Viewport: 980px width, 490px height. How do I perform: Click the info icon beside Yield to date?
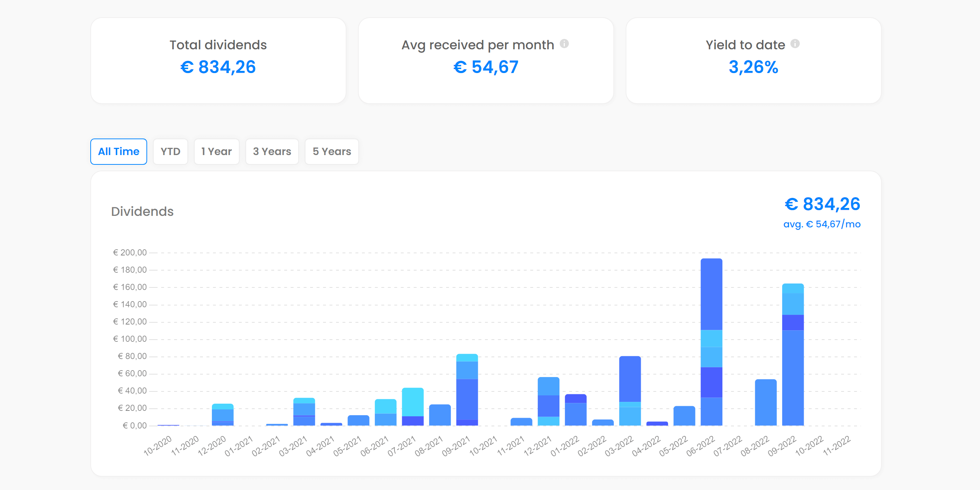pos(795,44)
